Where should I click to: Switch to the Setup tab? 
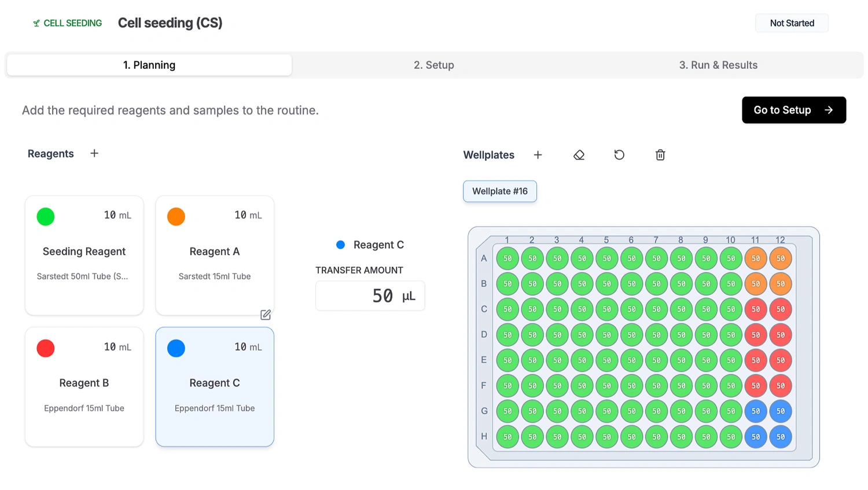pos(433,65)
